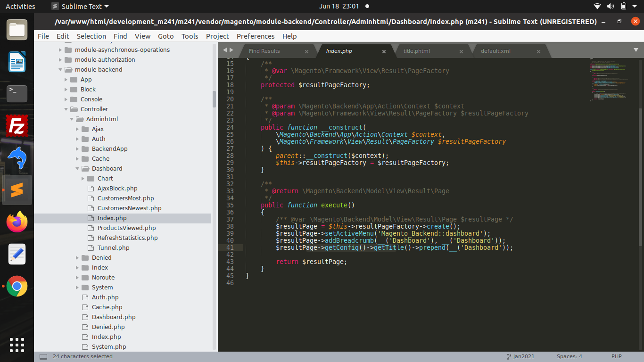
Task: Go to next tab arrow
Action: [231, 50]
